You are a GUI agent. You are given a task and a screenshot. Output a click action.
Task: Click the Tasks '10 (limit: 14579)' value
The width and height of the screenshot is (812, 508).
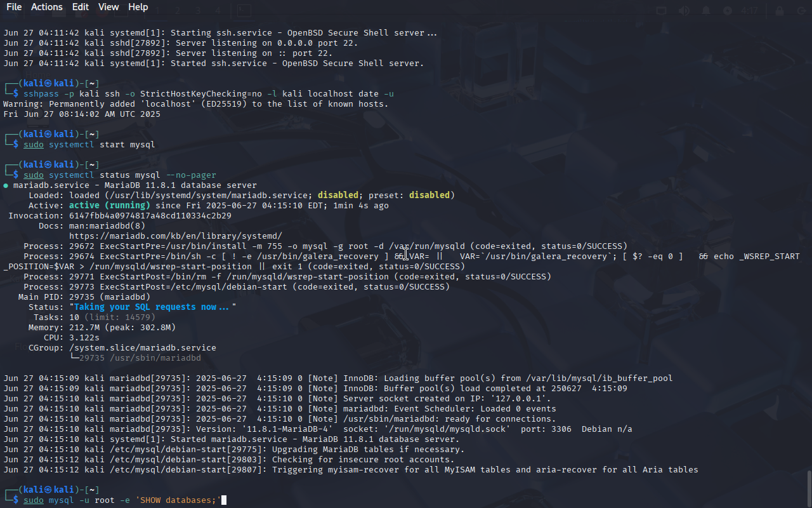112,317
